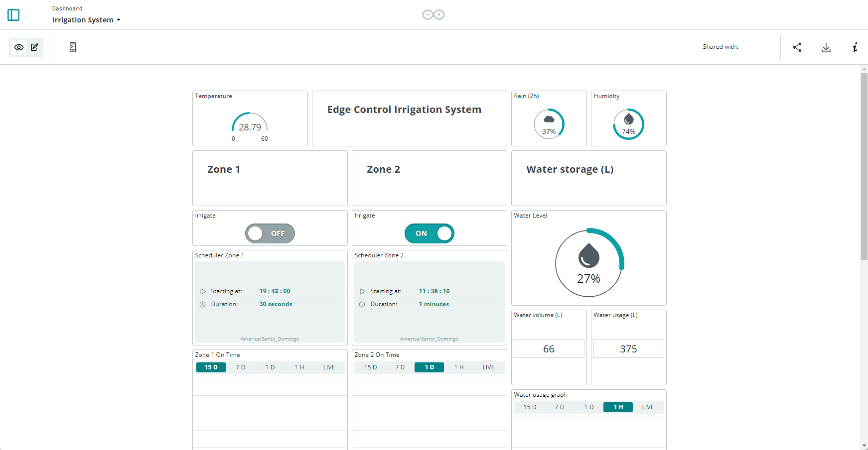Click the Water Level percentage gauge

[589, 263]
